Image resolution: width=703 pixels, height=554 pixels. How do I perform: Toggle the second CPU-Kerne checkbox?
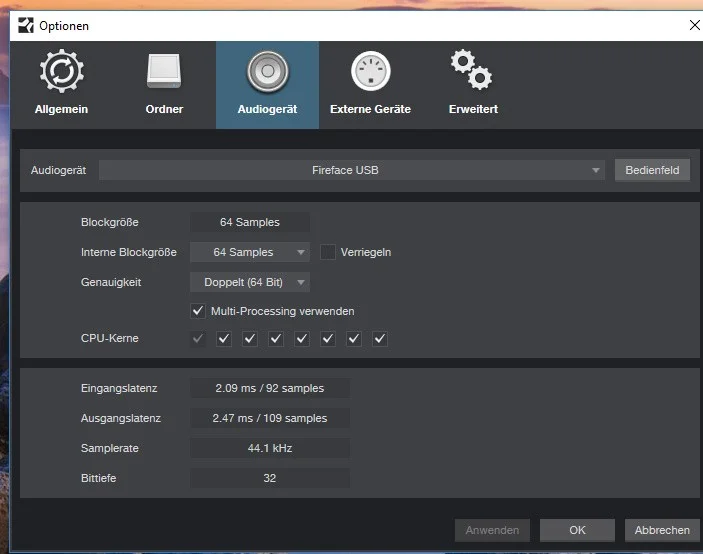point(224,338)
